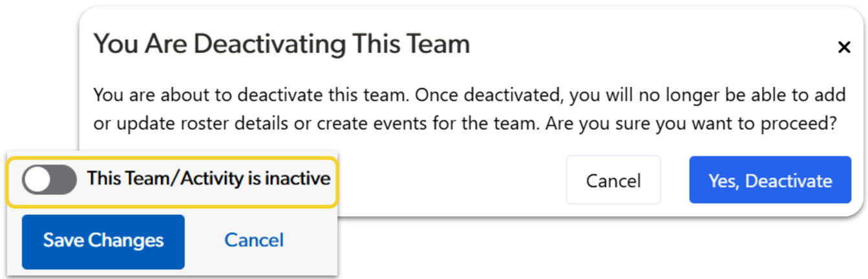Select "Yes, Deactivate" to proceed
The height and width of the screenshot is (279, 868).
pyautogui.click(x=770, y=180)
